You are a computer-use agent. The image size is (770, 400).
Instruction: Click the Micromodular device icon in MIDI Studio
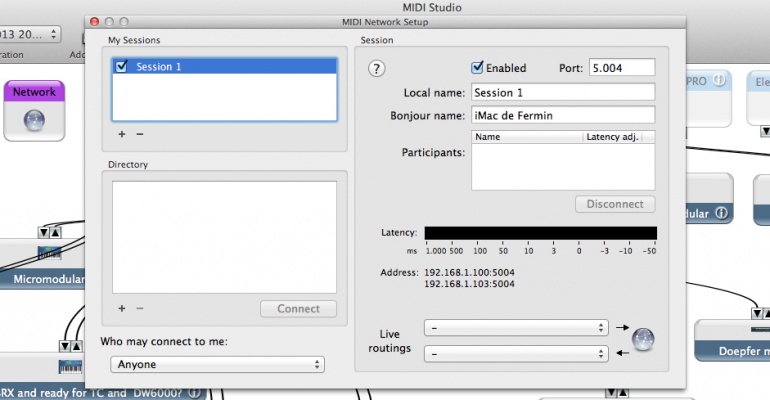50,253
